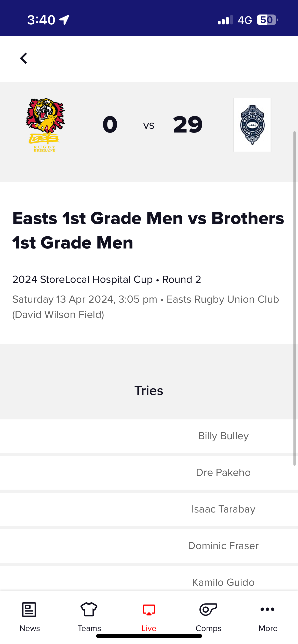This screenshot has width=298, height=644.
Task: Select try scorer Billy Bulley
Action: 223,436
